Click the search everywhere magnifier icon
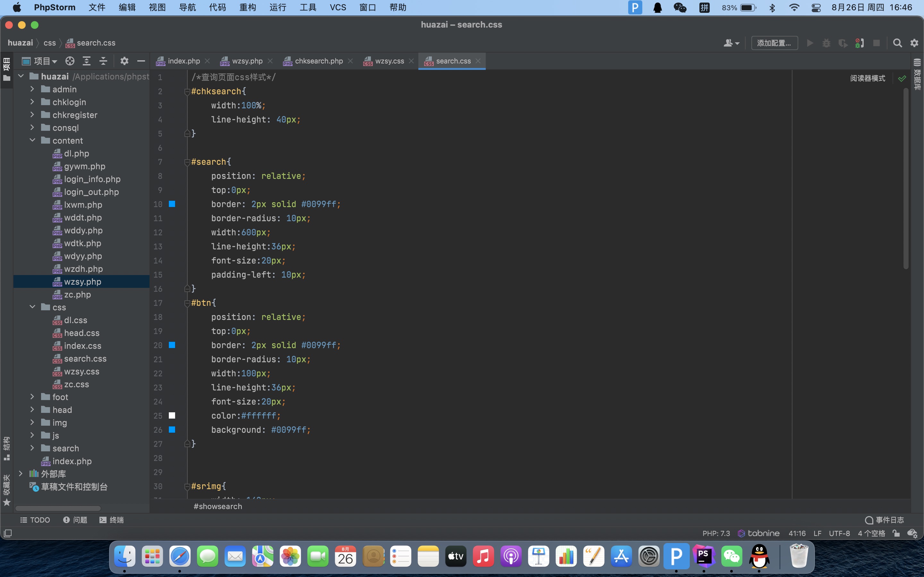The width and height of the screenshot is (924, 577). pos(897,43)
